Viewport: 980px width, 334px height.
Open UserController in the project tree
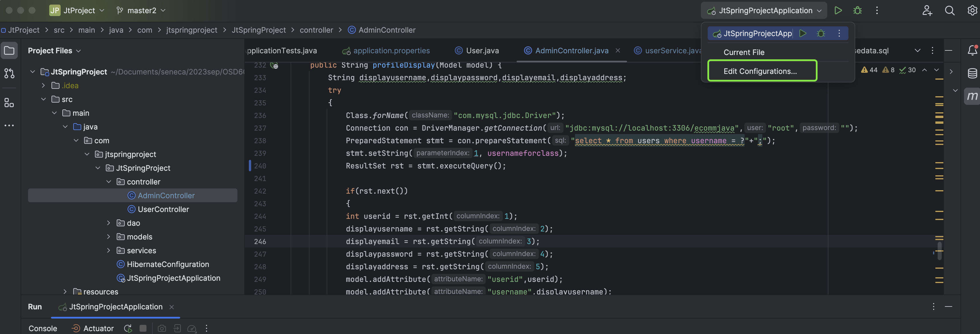point(163,209)
